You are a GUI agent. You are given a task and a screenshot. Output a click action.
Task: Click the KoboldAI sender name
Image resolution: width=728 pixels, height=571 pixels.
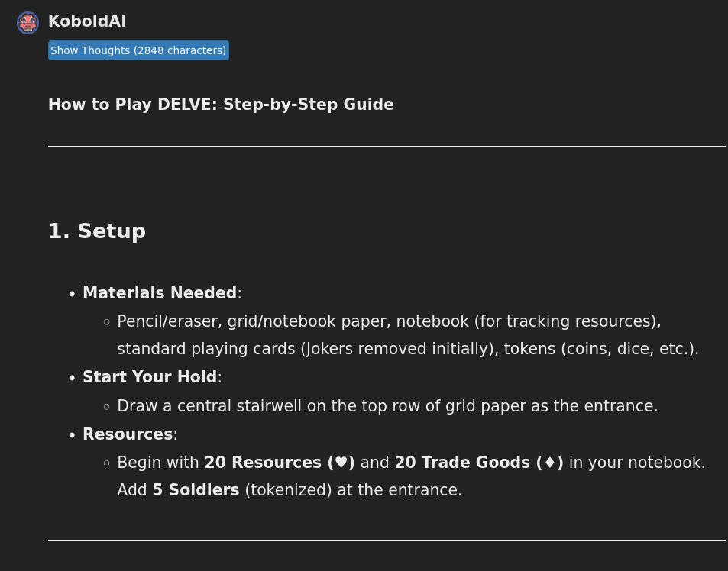point(87,21)
